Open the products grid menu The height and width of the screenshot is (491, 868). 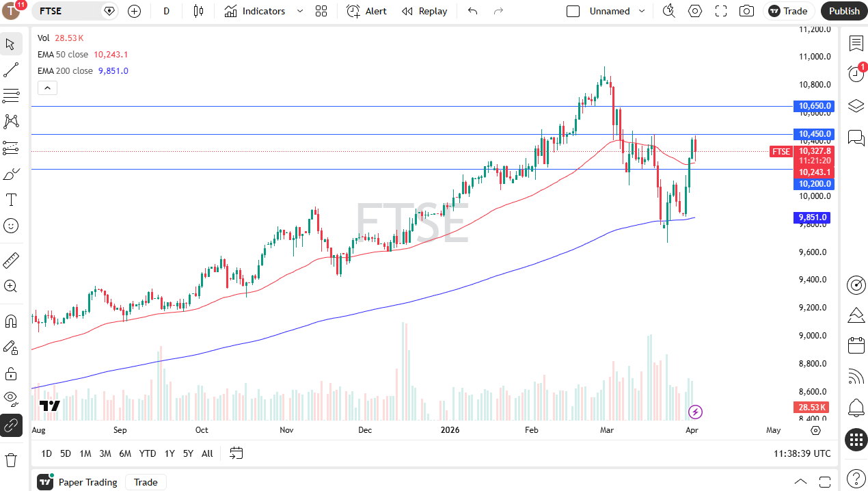click(x=856, y=440)
